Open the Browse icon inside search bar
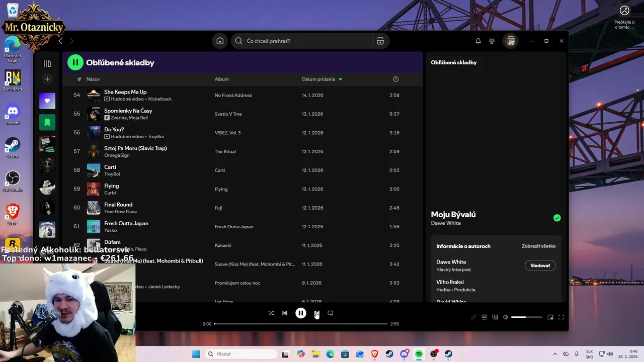644x362 pixels. (380, 41)
